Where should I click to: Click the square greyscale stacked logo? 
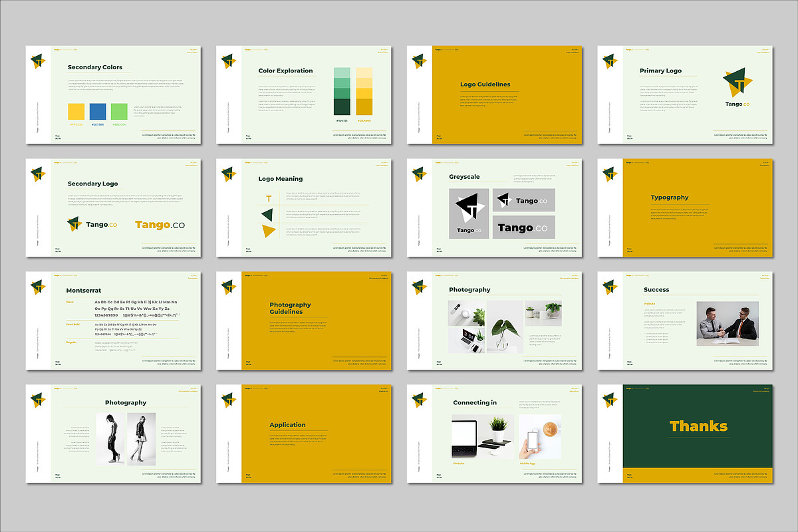(469, 213)
